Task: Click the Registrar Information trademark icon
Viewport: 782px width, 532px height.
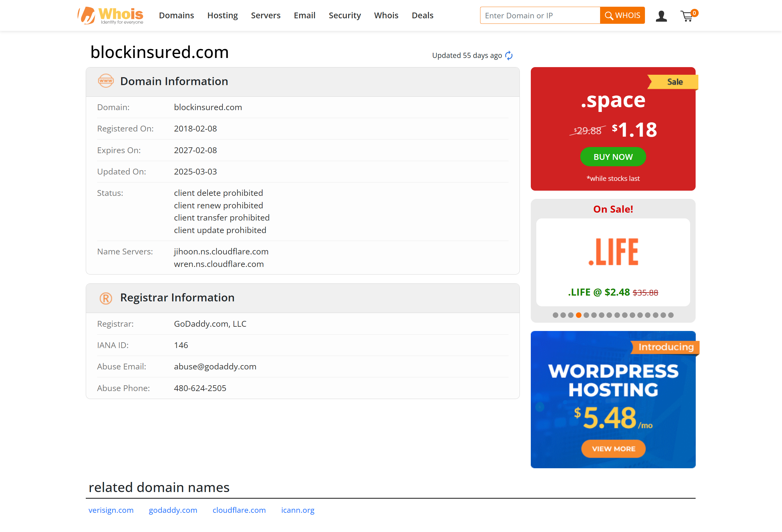Action: tap(105, 298)
